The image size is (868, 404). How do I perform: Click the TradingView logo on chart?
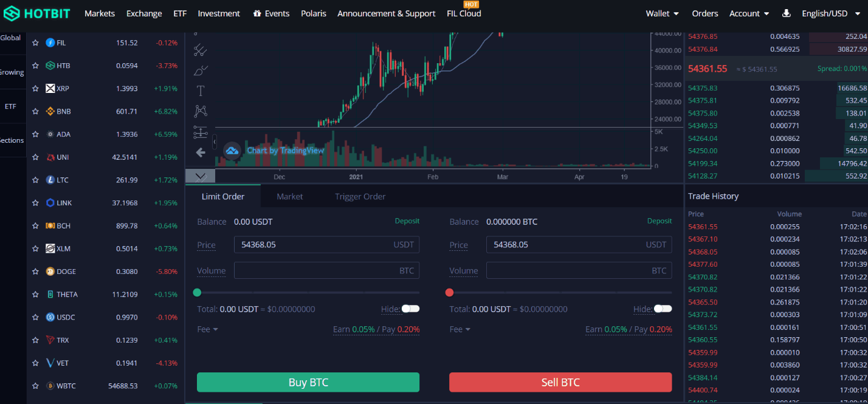point(232,150)
